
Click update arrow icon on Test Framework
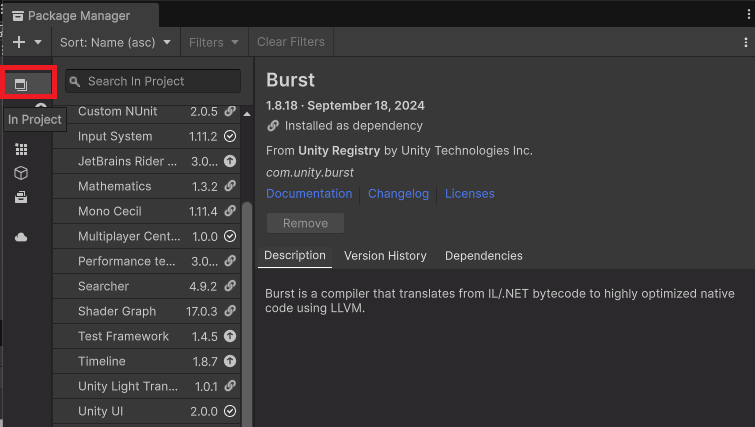pyautogui.click(x=230, y=336)
